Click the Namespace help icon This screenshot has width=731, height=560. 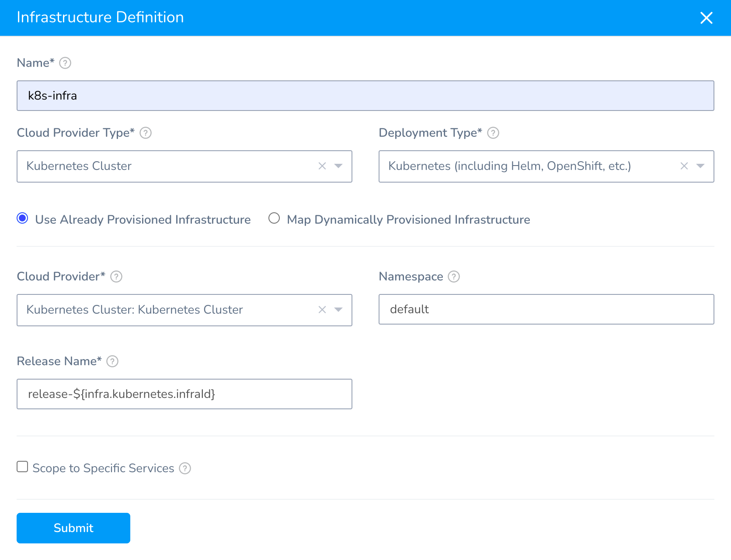(454, 277)
